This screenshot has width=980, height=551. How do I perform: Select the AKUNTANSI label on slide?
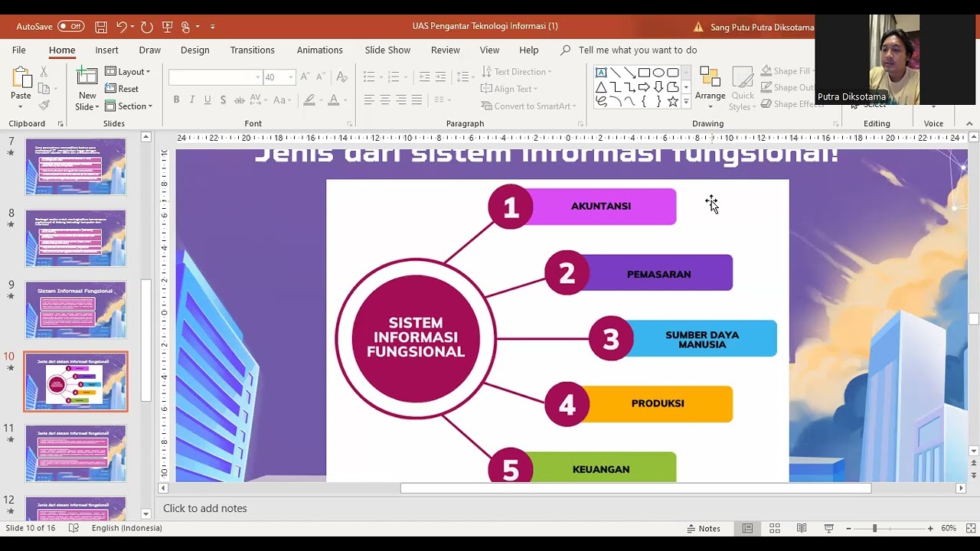(601, 206)
